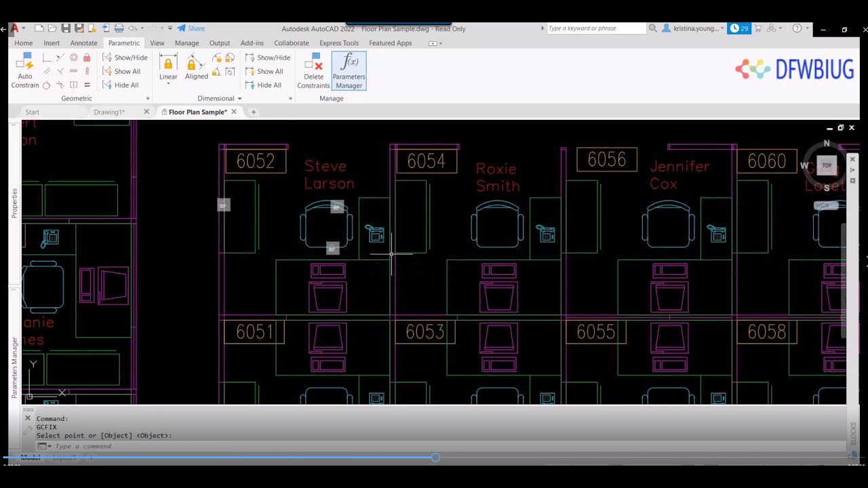Viewport: 868px width, 488px height.
Task: Click the Open folder icon in quick access toolbar
Action: (x=52, y=28)
